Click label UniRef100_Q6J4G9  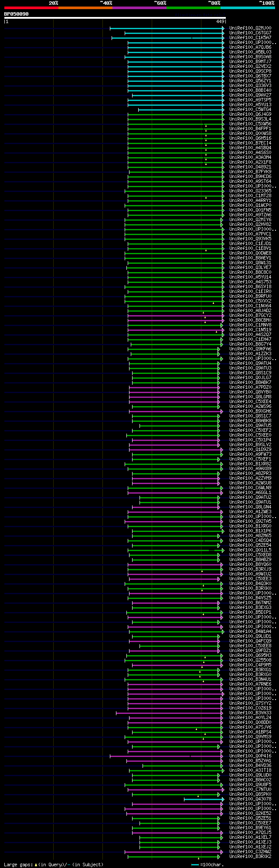(250, 114)
